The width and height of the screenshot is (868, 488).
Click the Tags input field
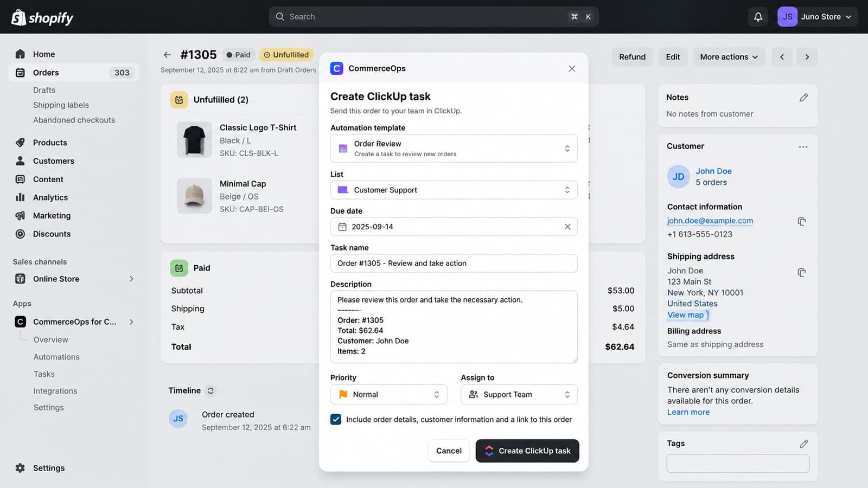tap(738, 464)
